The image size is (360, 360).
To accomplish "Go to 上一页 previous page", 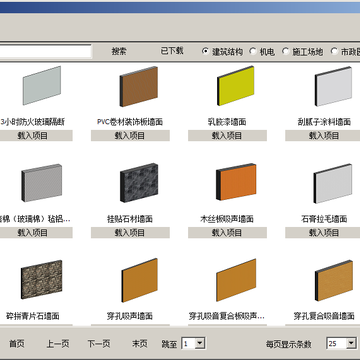I will point(58,344).
